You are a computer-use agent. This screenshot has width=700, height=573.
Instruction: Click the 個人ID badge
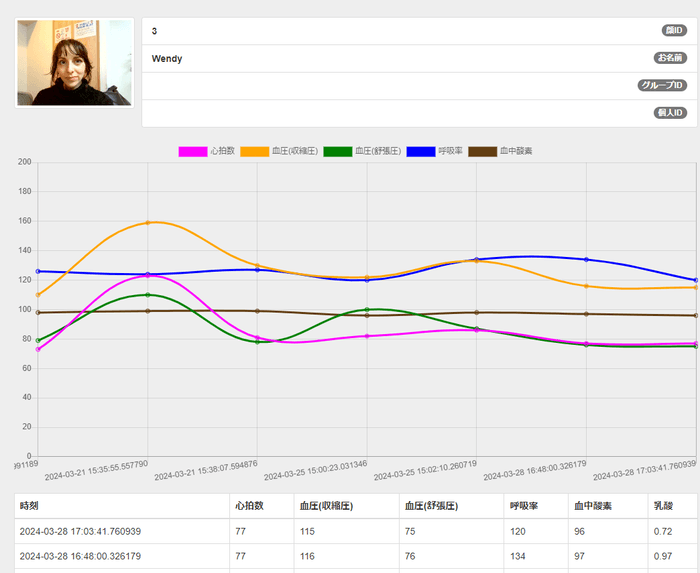[x=670, y=113]
